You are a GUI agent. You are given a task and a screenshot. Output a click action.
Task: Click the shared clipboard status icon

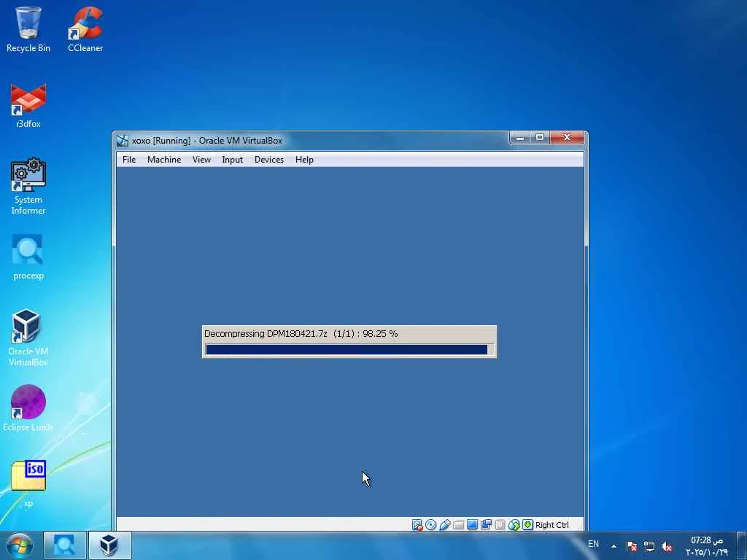486,525
